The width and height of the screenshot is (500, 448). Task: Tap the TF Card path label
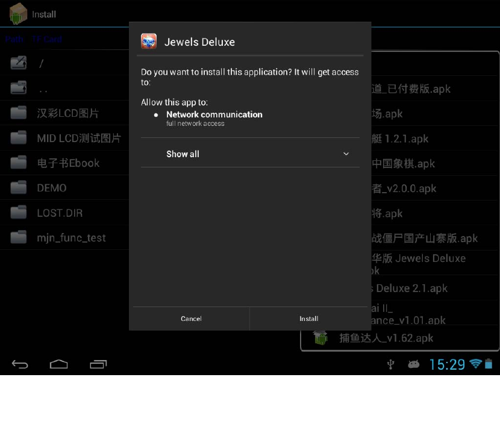click(47, 39)
